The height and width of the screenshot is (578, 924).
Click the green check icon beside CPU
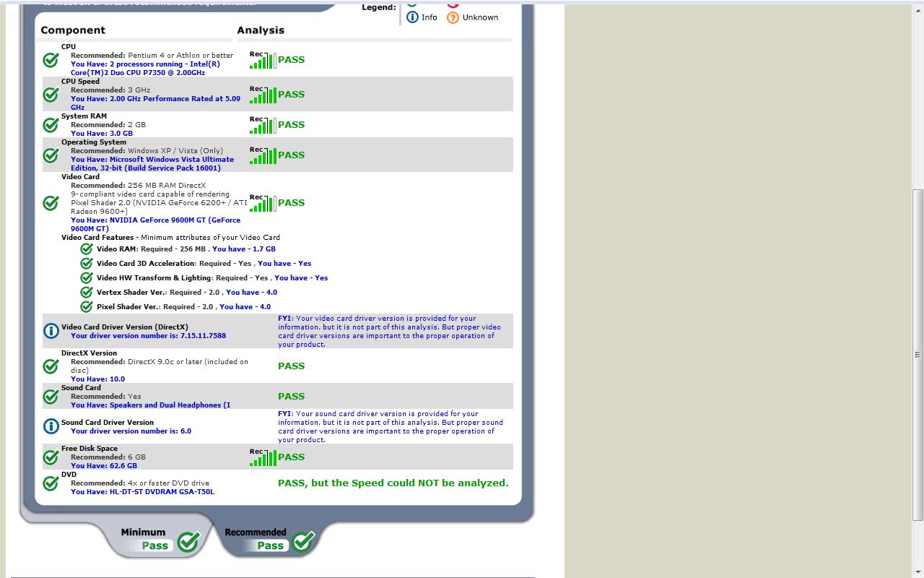tap(51, 60)
